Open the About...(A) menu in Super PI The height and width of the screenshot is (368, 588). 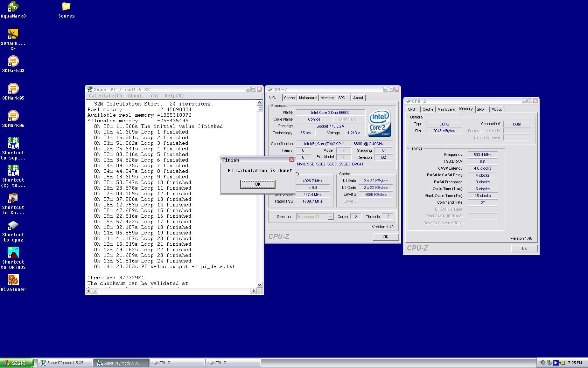coord(143,96)
